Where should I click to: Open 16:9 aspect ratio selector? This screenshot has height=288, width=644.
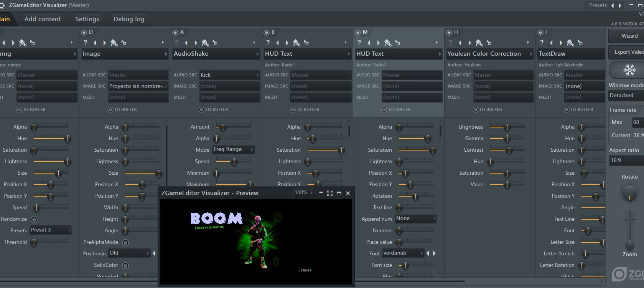(626, 161)
